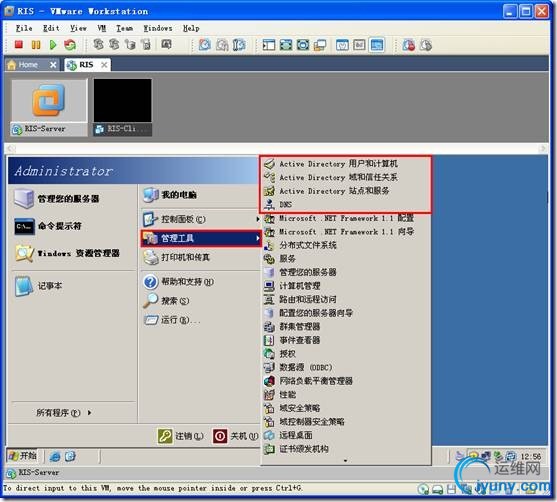The height and width of the screenshot is (502, 557).
Task: Click the red Power Off toolbar icon
Action: 18,45
